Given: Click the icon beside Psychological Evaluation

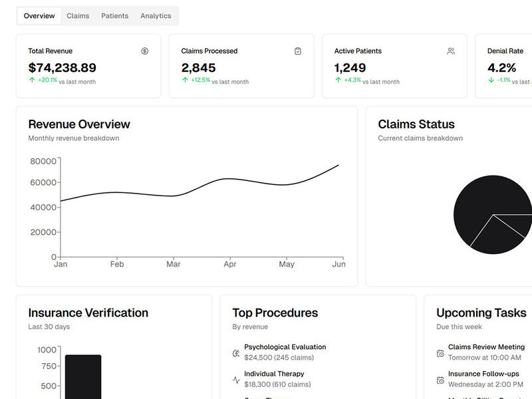Looking at the screenshot, I should [236, 353].
